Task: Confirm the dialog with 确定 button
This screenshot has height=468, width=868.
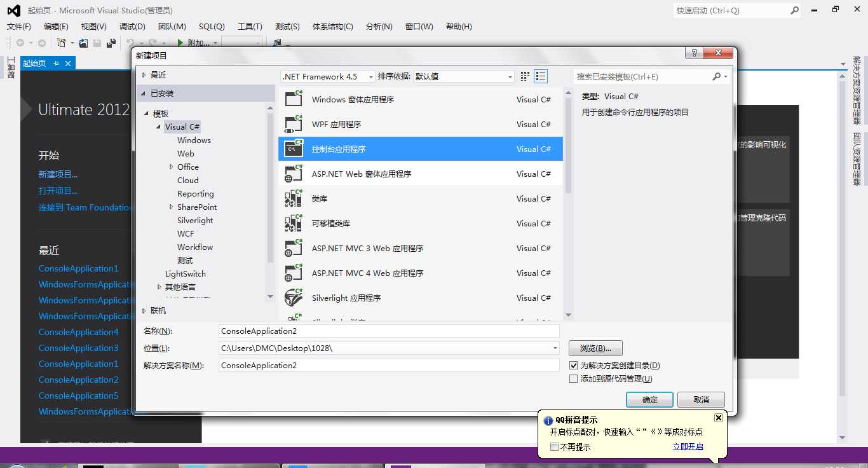Action: coord(650,400)
